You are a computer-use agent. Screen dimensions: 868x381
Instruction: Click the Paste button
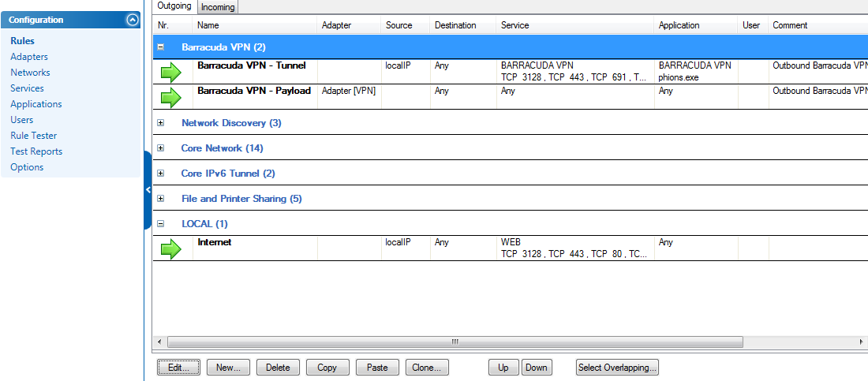click(x=377, y=367)
